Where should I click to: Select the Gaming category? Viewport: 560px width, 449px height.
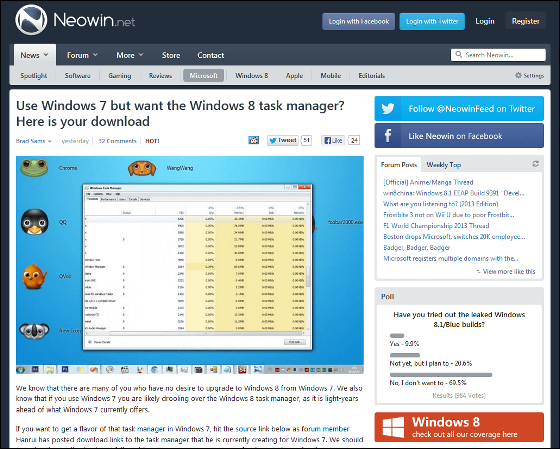coord(120,75)
